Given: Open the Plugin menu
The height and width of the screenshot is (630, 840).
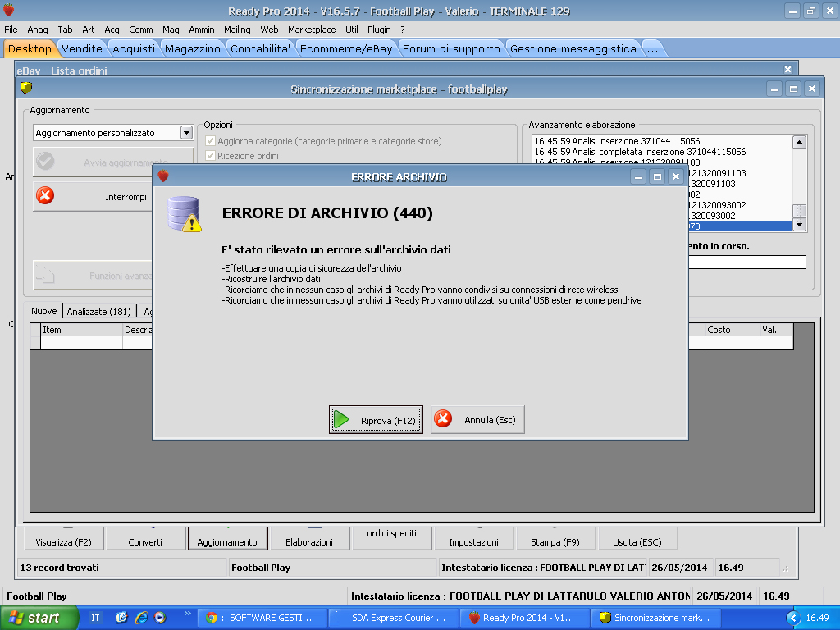Looking at the screenshot, I should coord(379,30).
